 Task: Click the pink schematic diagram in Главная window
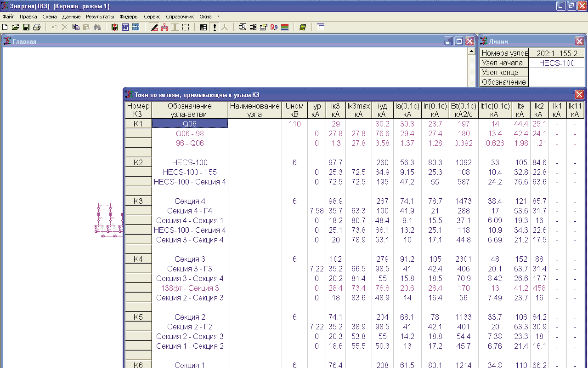pos(108,221)
